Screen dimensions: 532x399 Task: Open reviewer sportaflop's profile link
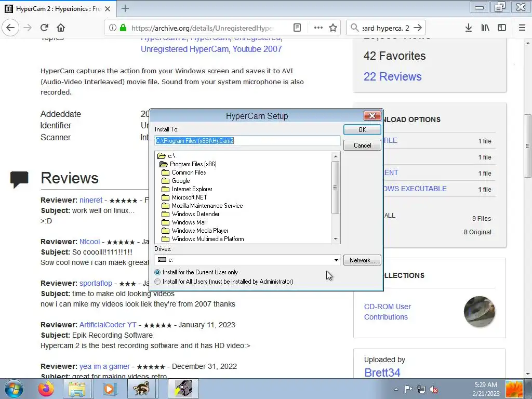96,283
